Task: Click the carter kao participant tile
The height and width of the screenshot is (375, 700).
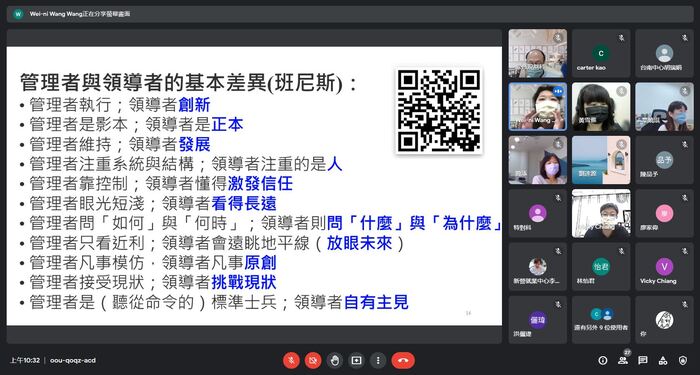Action: pos(601,54)
